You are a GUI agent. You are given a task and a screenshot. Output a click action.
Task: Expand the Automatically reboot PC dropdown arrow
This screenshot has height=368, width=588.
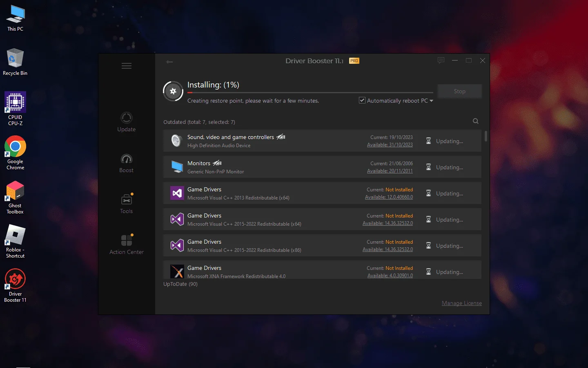[x=431, y=101]
